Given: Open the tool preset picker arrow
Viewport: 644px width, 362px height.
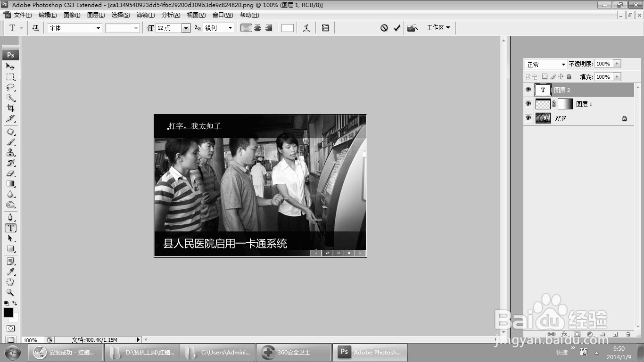Looking at the screenshot, I should [21, 28].
